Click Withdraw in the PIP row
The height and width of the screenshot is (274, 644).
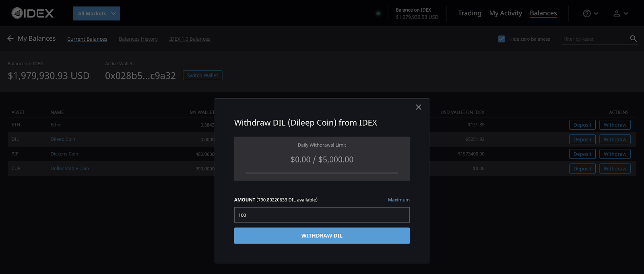615,154
